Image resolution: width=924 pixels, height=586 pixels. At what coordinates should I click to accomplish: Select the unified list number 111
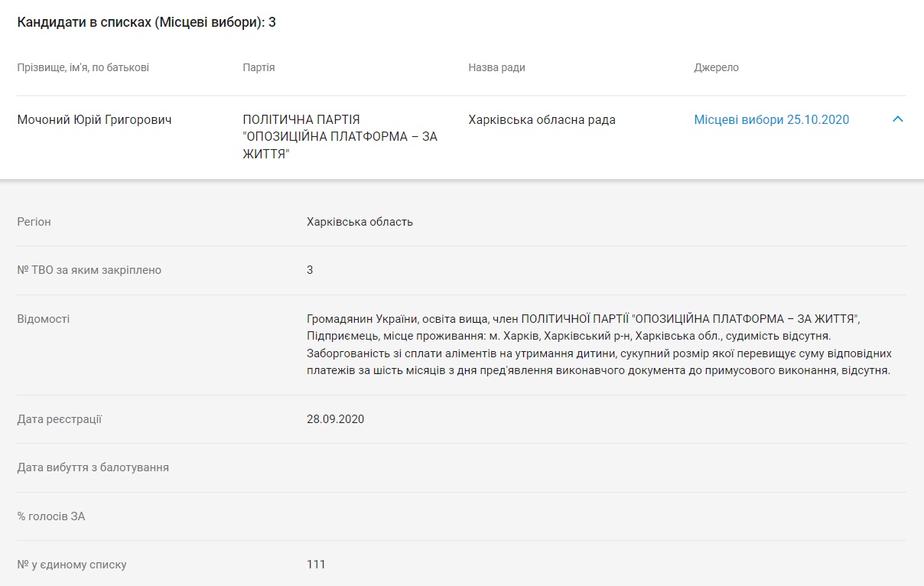pyautogui.click(x=316, y=565)
